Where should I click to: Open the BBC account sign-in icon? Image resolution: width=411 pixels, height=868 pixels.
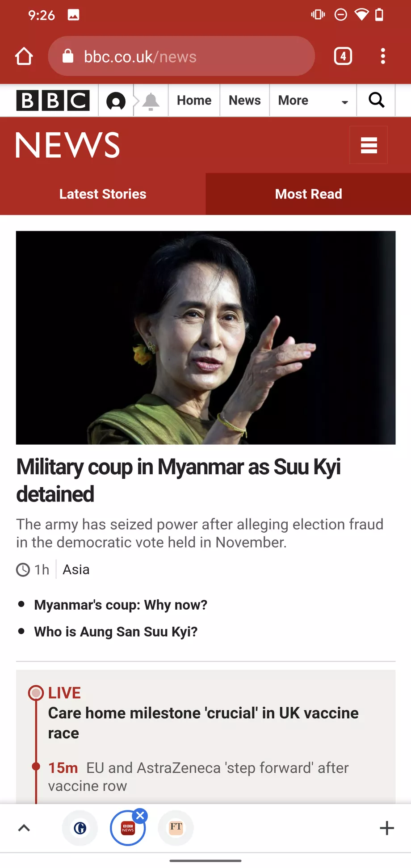[116, 101]
